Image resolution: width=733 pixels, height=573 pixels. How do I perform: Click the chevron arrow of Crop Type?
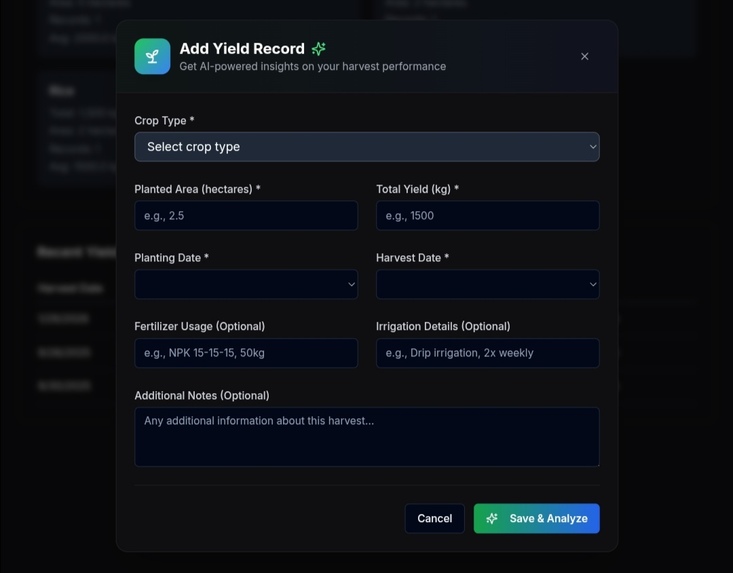pyautogui.click(x=593, y=147)
